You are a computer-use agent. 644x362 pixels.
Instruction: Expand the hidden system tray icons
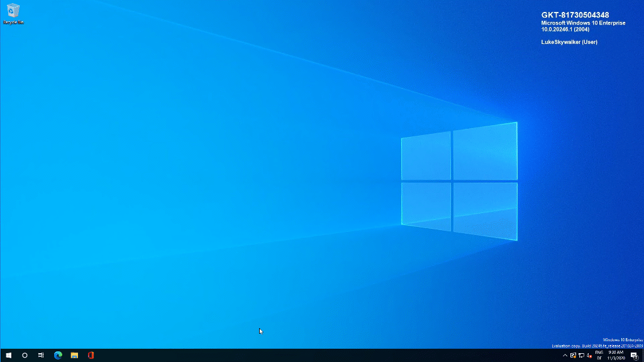point(565,355)
